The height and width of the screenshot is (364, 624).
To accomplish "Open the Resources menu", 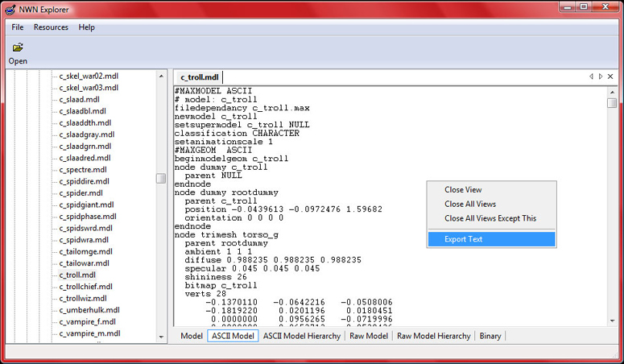I will (51, 27).
